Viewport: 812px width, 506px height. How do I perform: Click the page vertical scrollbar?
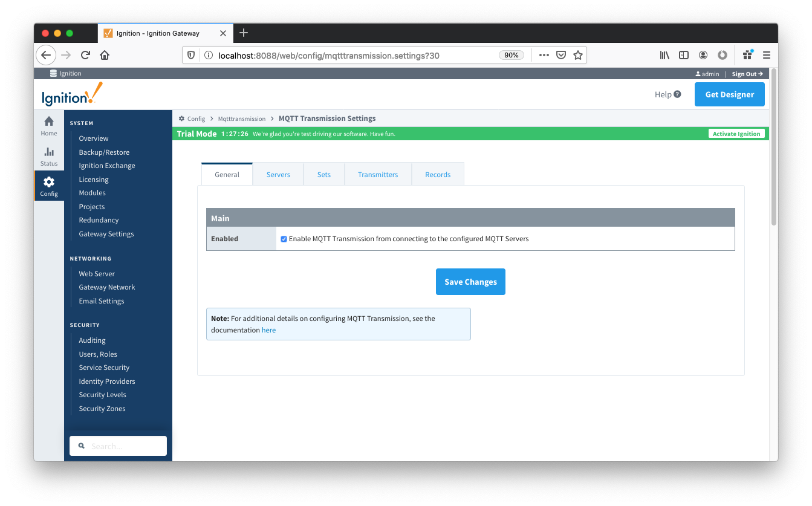[773, 147]
